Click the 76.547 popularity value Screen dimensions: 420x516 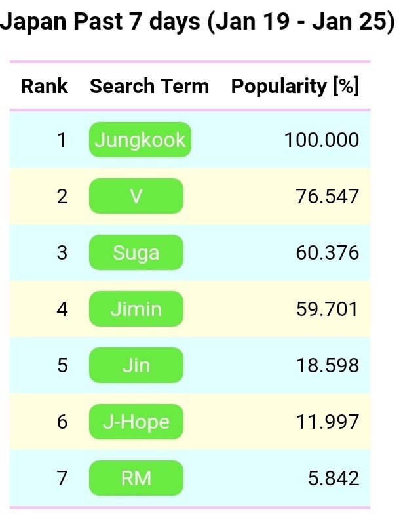point(328,196)
